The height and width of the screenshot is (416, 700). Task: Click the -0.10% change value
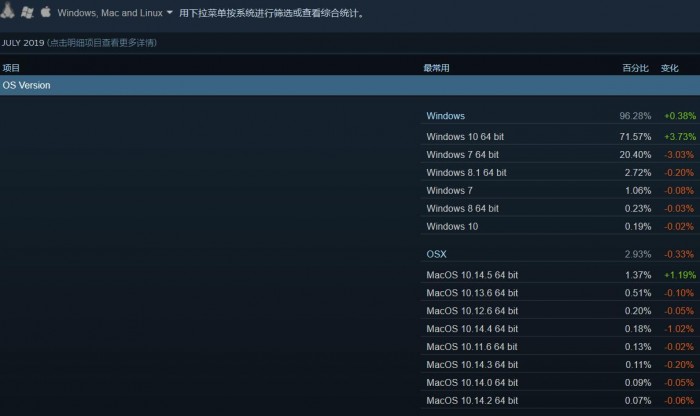pyautogui.click(x=679, y=293)
